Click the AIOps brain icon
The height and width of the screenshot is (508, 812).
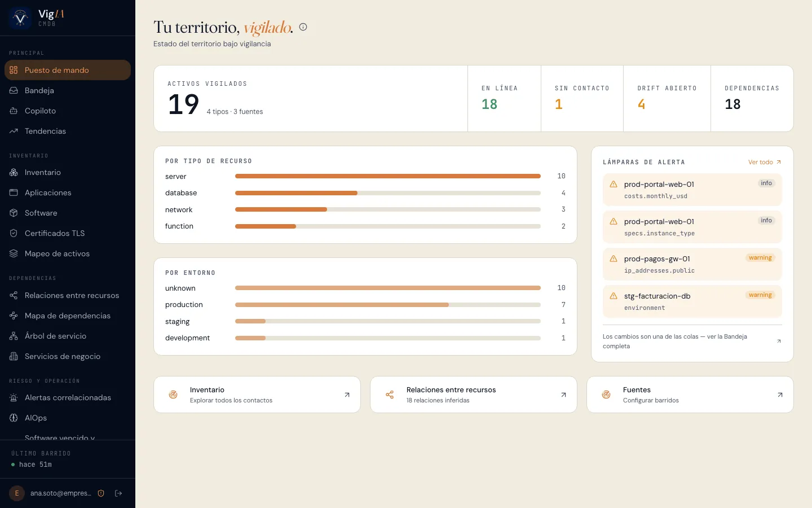coord(14,418)
